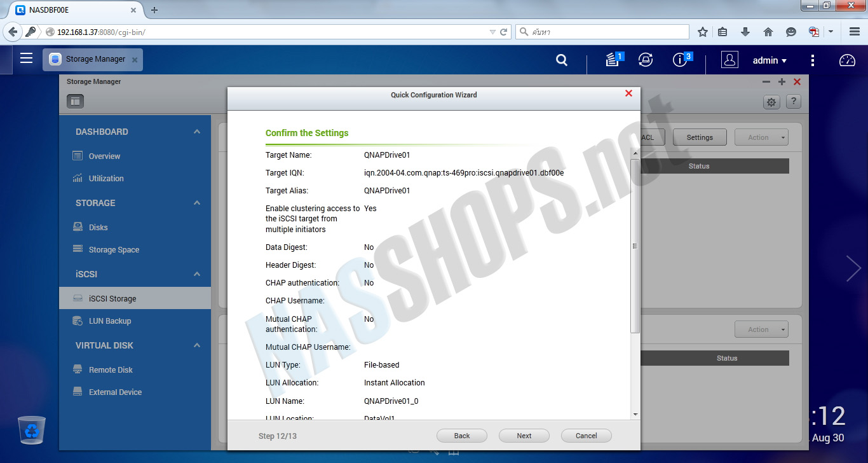Open the Action dropdown beside Settings button

pos(761,137)
